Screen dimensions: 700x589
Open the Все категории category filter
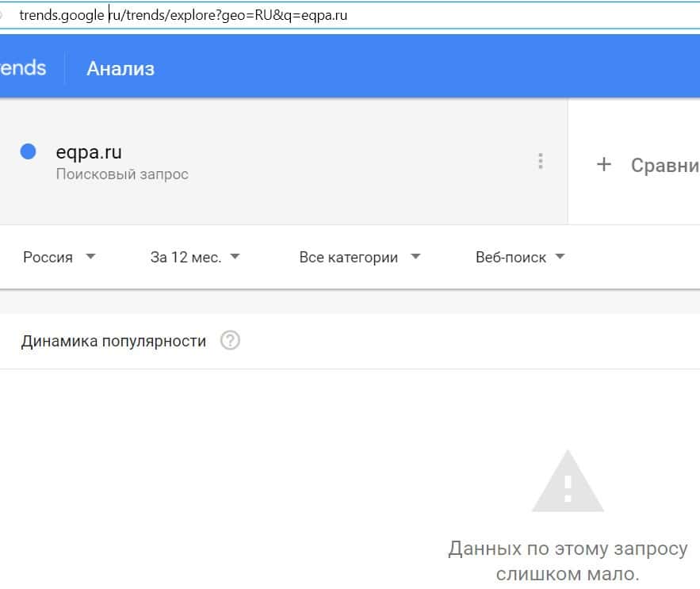349,257
